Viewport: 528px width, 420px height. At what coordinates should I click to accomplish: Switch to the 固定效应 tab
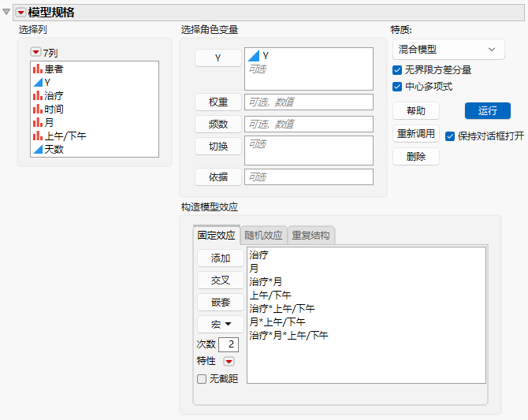tap(217, 235)
